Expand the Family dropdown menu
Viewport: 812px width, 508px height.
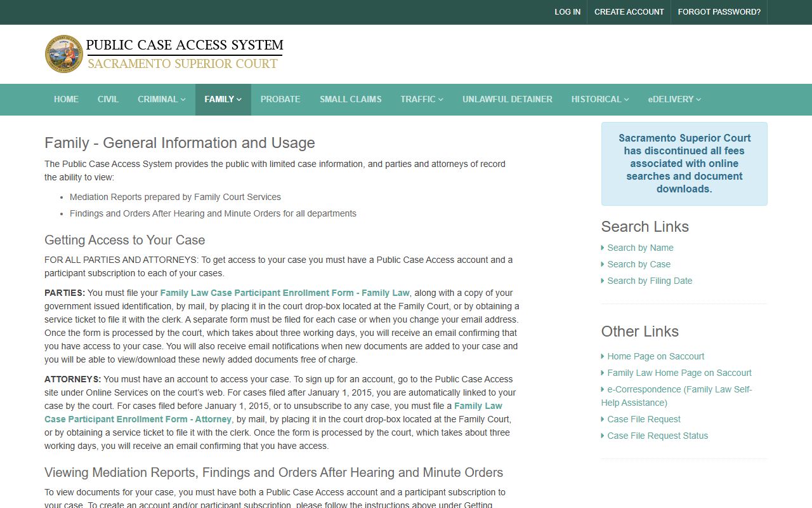tap(223, 99)
